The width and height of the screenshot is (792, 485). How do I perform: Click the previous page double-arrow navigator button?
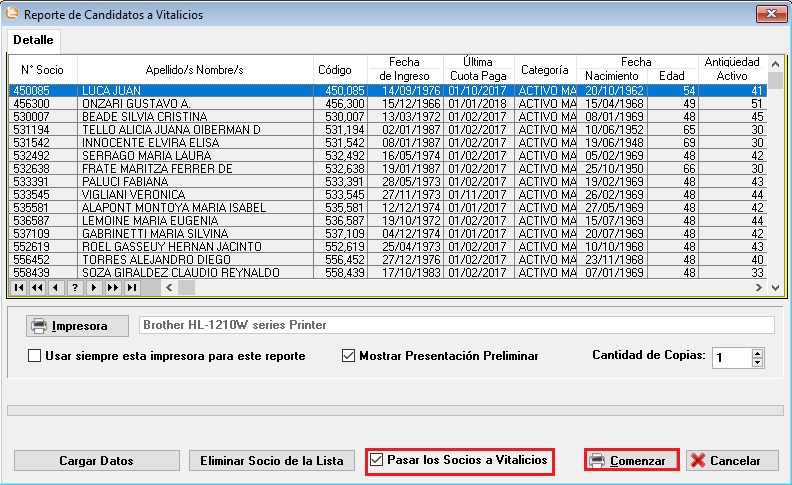coord(37,287)
